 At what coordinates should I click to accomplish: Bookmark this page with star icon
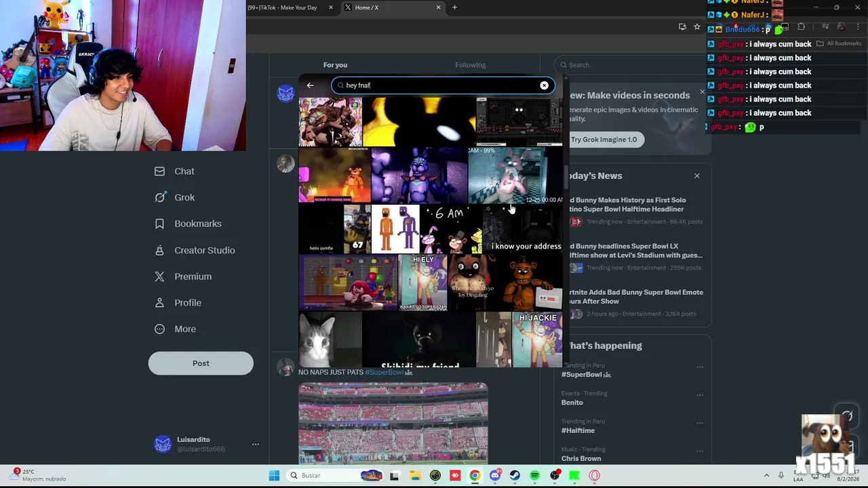(x=696, y=26)
